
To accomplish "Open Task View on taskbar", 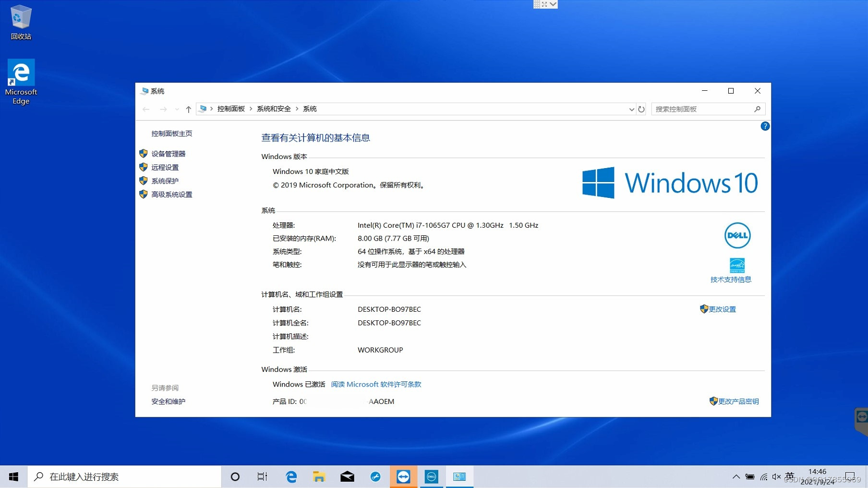I will [262, 476].
